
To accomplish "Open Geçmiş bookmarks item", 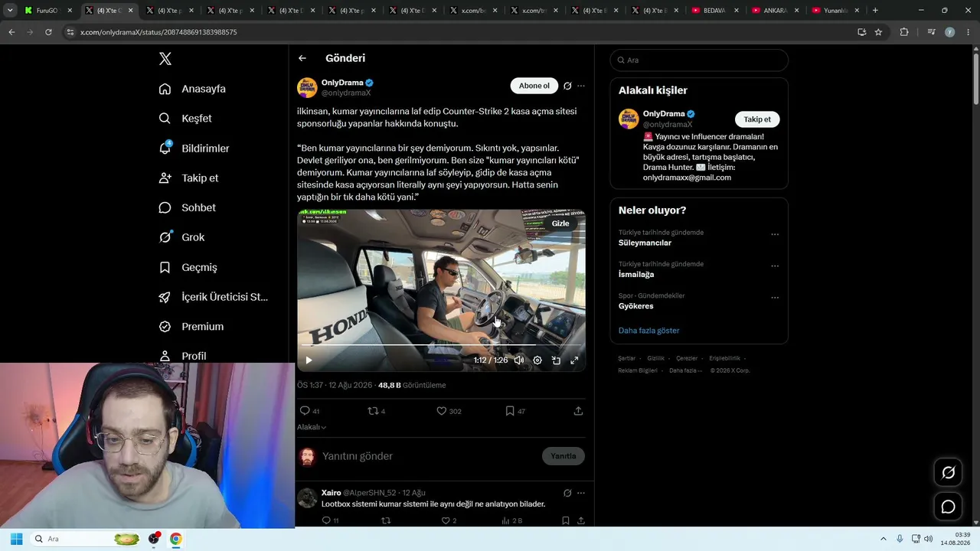I will 188,267.
